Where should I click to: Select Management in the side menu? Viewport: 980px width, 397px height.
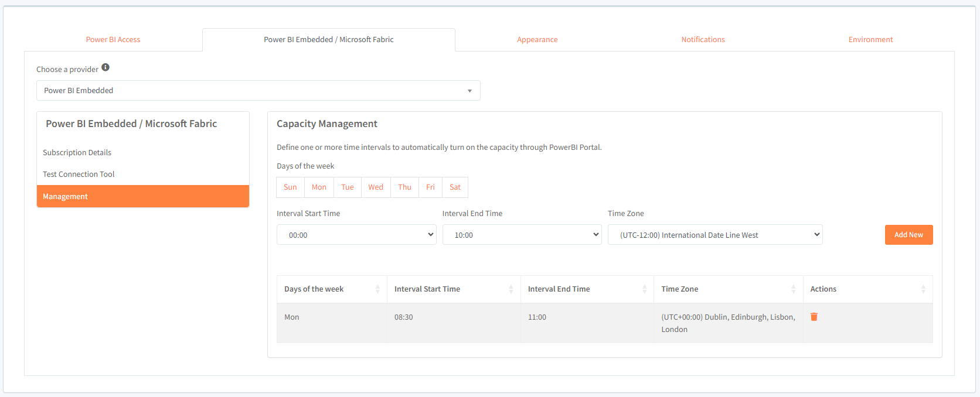point(143,197)
